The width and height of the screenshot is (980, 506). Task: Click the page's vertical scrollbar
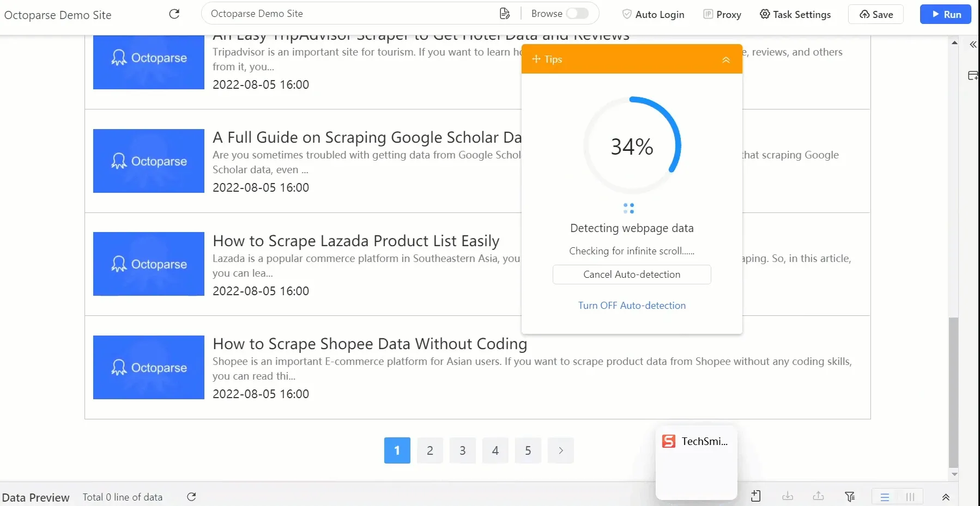(954, 392)
